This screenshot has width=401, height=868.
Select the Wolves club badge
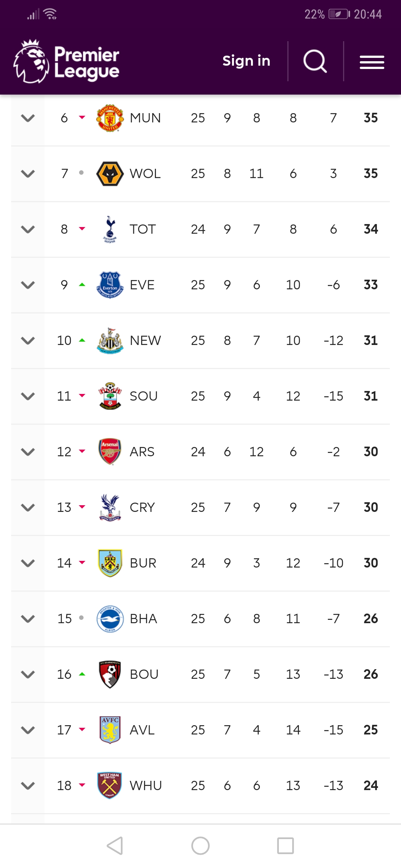[110, 174]
